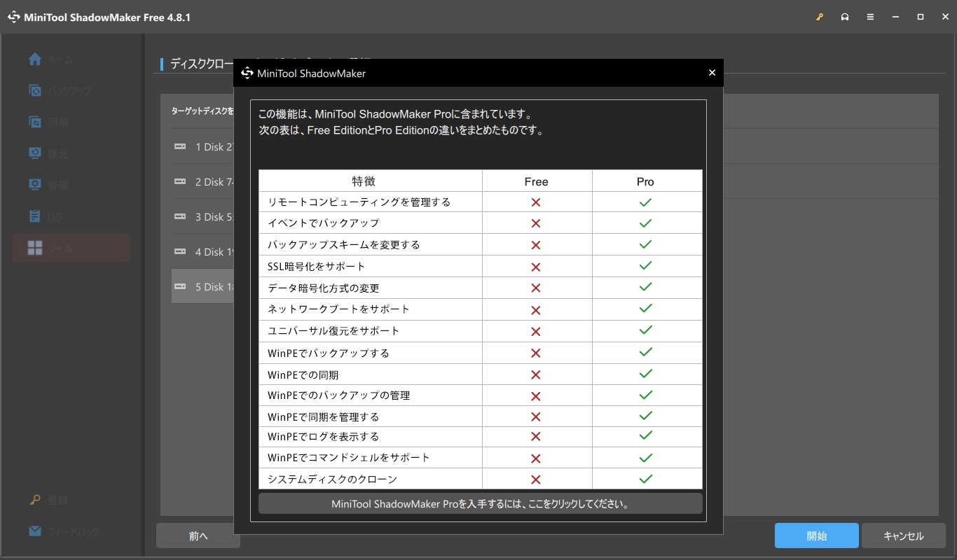Select the 4 Disk entry in target list
Image resolution: width=957 pixels, height=560 pixels.
tap(202, 252)
